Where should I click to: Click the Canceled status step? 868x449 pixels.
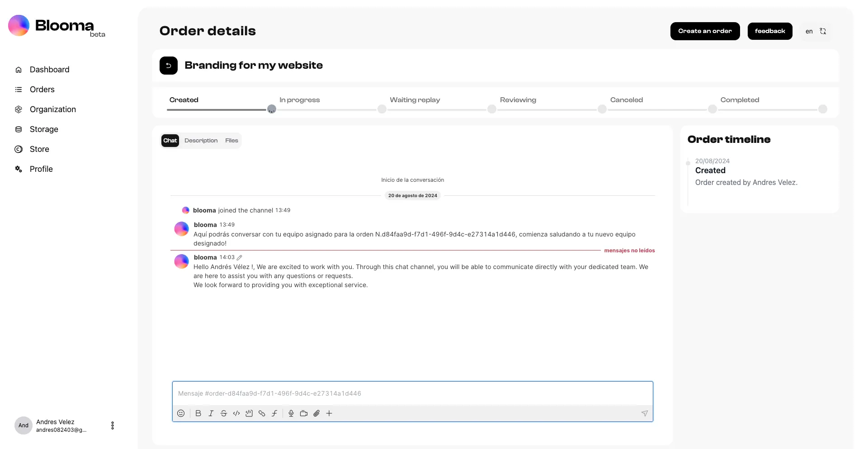[627, 100]
